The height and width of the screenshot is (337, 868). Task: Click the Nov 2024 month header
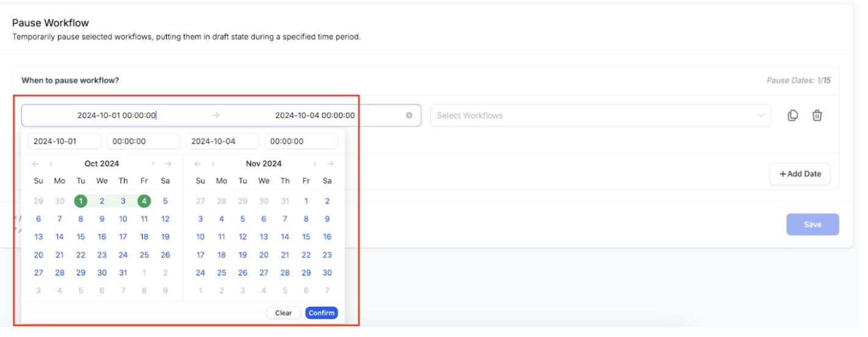click(x=264, y=164)
